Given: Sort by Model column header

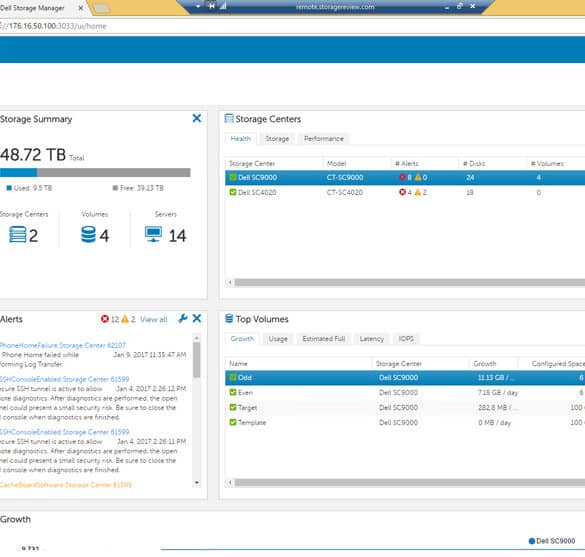Looking at the screenshot, I should click(337, 163).
